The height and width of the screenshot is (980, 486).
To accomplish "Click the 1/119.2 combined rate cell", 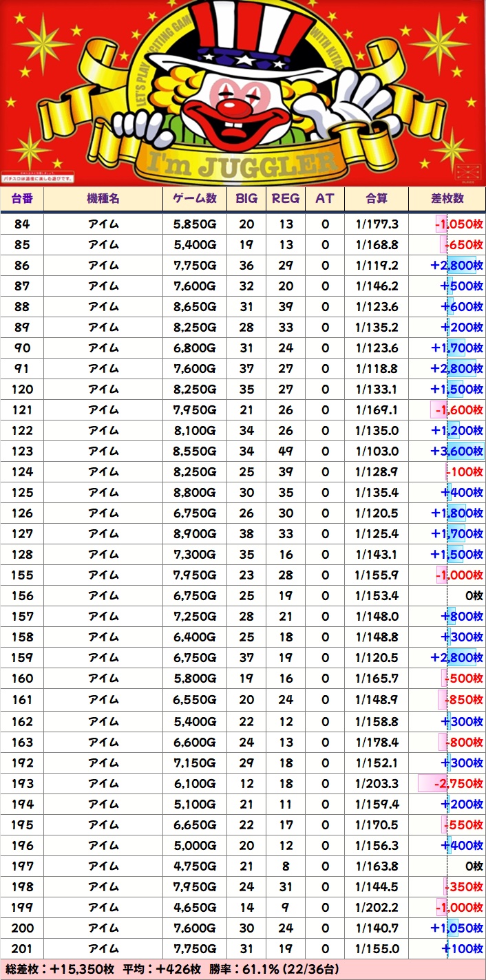I will coord(377,266).
